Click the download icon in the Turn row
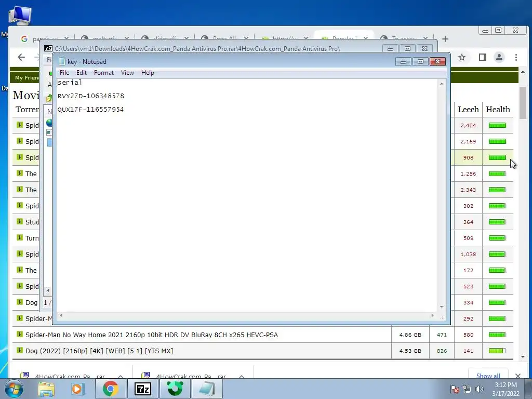Screen dimensions: 532x399 [20, 237]
